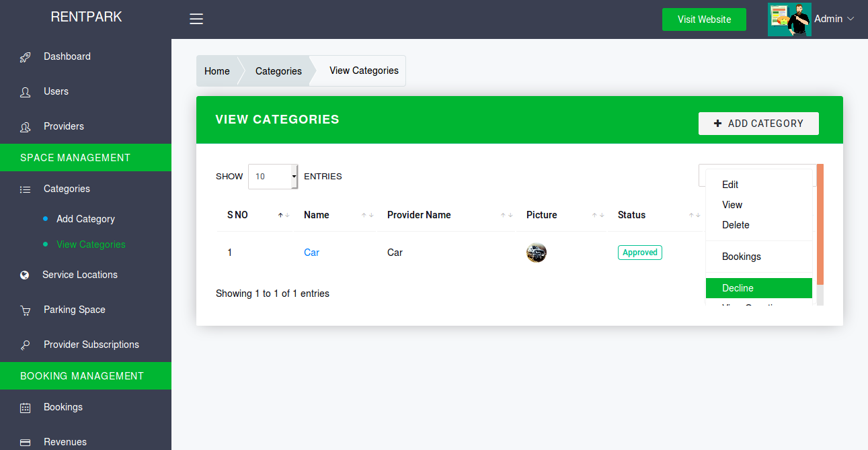Screen dimensions: 868x450
Task: Open the Add Category submenu link
Action: point(85,219)
